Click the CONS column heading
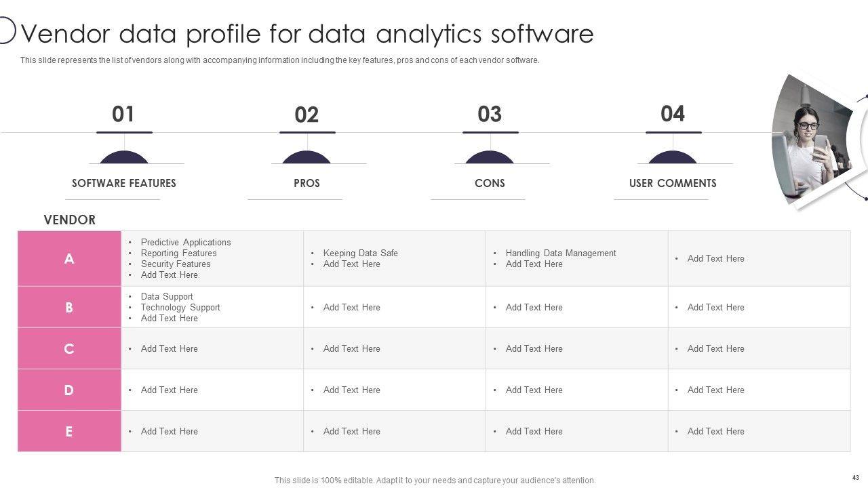Screen dimensions: 868x488 tap(490, 183)
